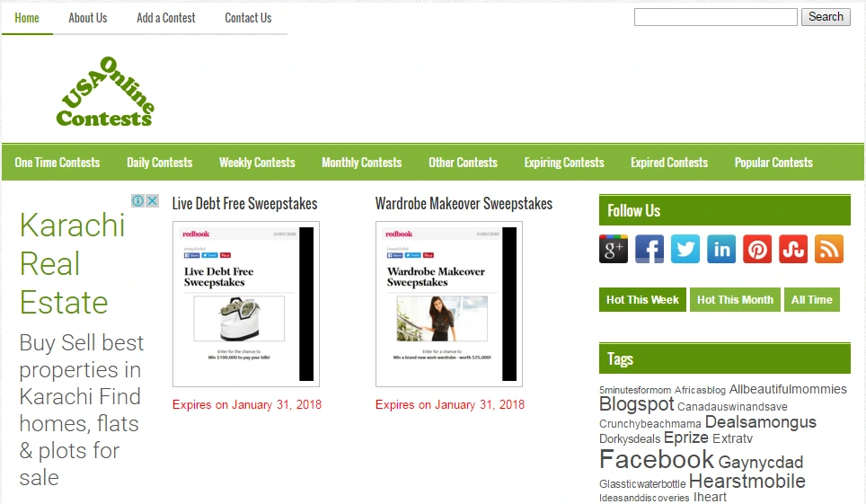Image resolution: width=866 pixels, height=504 pixels.
Task: Open the Twitter follow icon
Action: (685, 249)
